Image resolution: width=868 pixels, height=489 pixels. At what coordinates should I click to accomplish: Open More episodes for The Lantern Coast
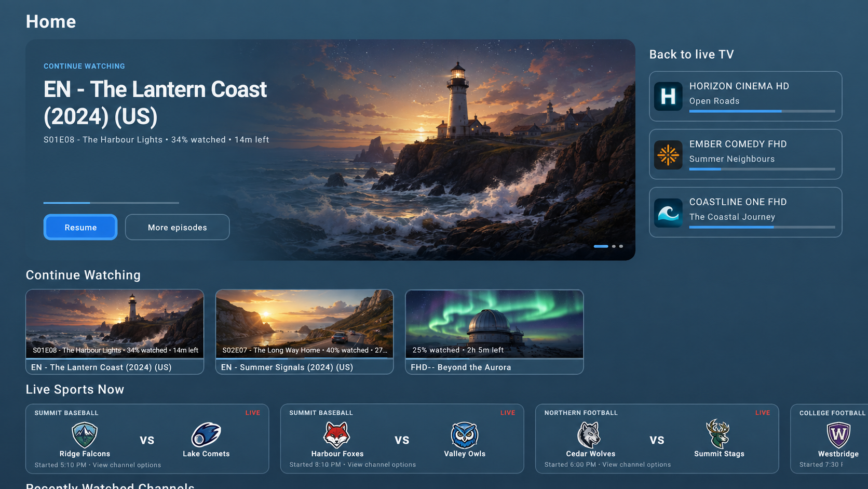177,227
